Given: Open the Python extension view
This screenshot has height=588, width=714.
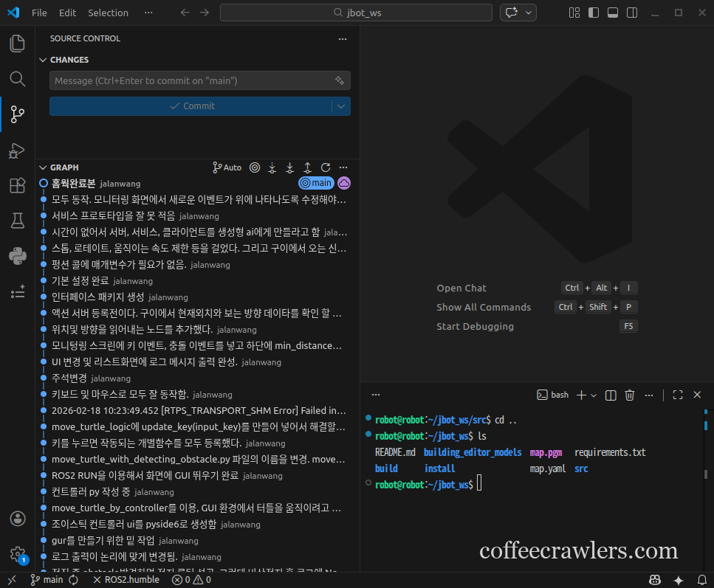Looking at the screenshot, I should pyautogui.click(x=17, y=256).
